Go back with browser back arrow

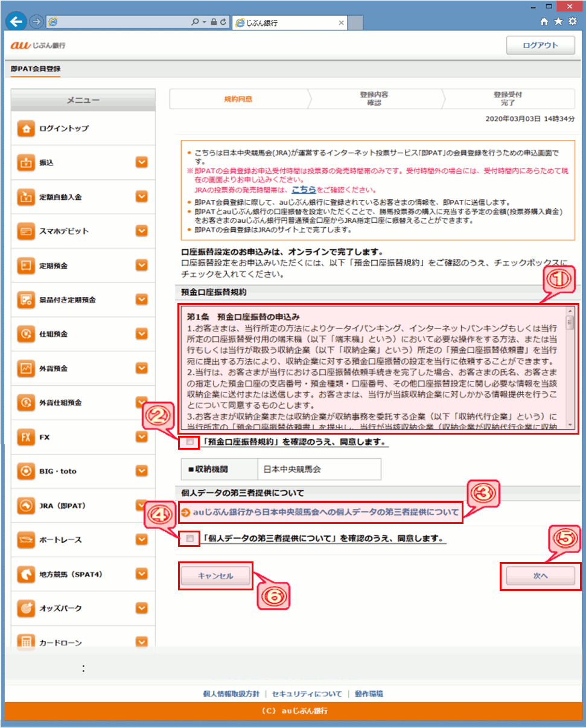[16, 22]
